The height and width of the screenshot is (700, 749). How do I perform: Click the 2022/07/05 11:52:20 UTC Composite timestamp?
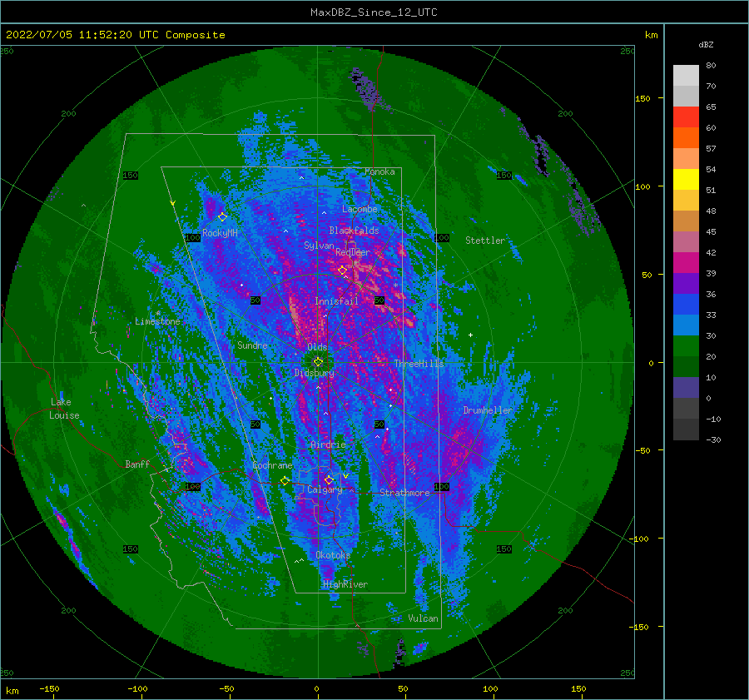pos(115,35)
